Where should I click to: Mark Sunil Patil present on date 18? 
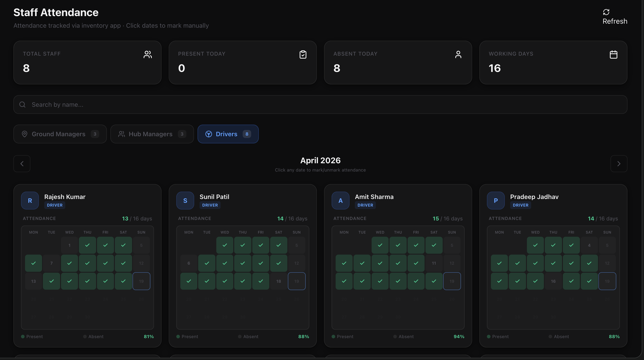[x=278, y=281]
